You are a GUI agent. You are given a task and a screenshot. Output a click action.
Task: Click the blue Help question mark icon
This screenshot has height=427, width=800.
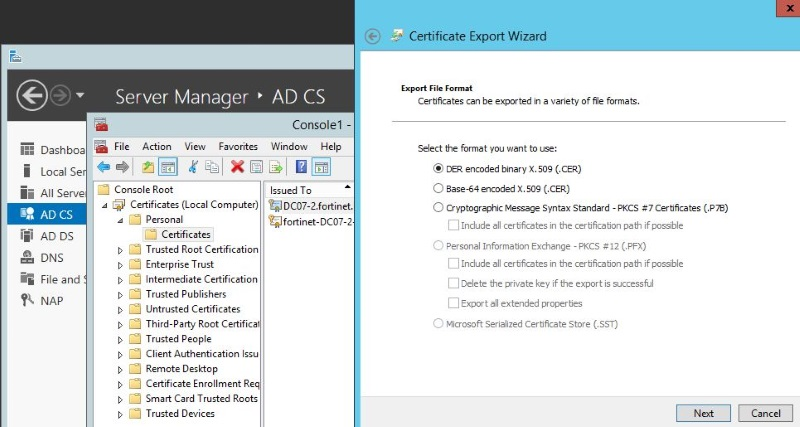click(x=302, y=167)
